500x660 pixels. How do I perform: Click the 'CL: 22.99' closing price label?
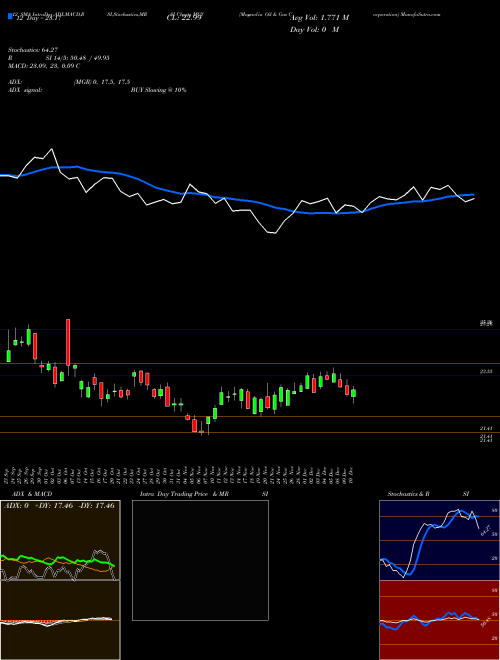(x=184, y=18)
